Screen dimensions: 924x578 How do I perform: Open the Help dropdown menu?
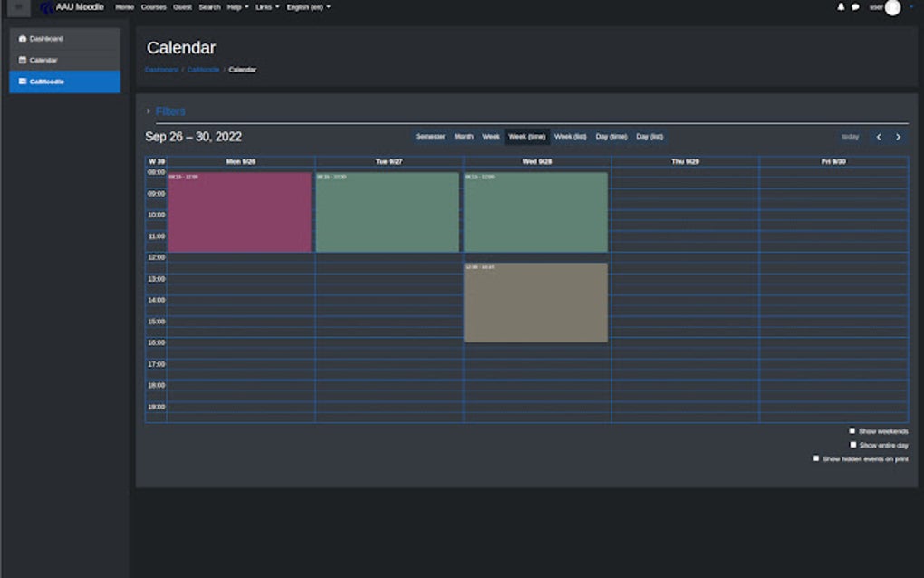tap(237, 7)
